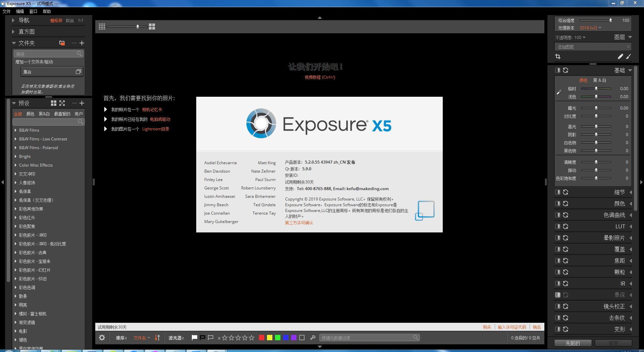Image resolution: width=644 pixels, height=352 pixels.
Task: Open the sort by 文件名 dropdown
Action: [x=142, y=338]
